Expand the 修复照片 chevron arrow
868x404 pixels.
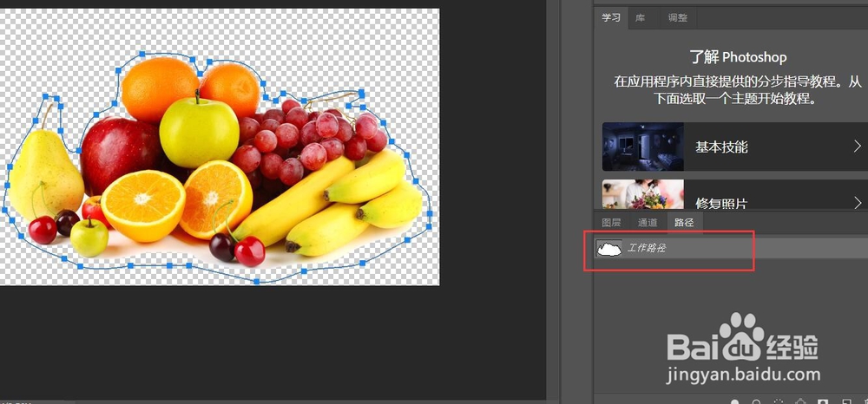click(x=858, y=202)
